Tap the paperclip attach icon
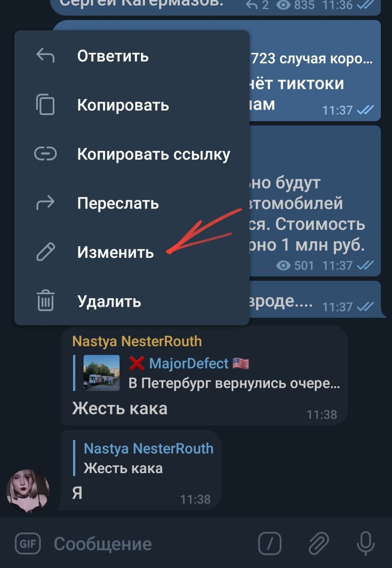The width and height of the screenshot is (392, 568). click(x=318, y=543)
